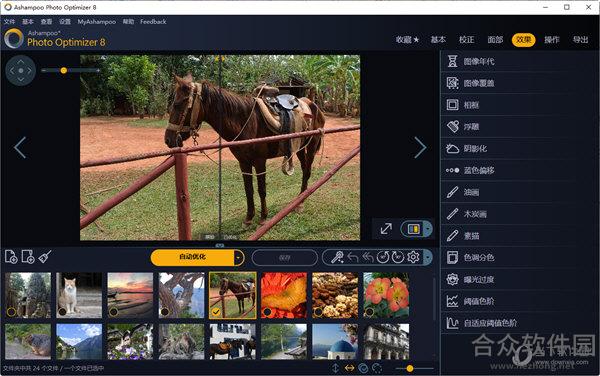Click the broom clear list icon
This screenshot has width=600, height=376.
click(x=45, y=256)
